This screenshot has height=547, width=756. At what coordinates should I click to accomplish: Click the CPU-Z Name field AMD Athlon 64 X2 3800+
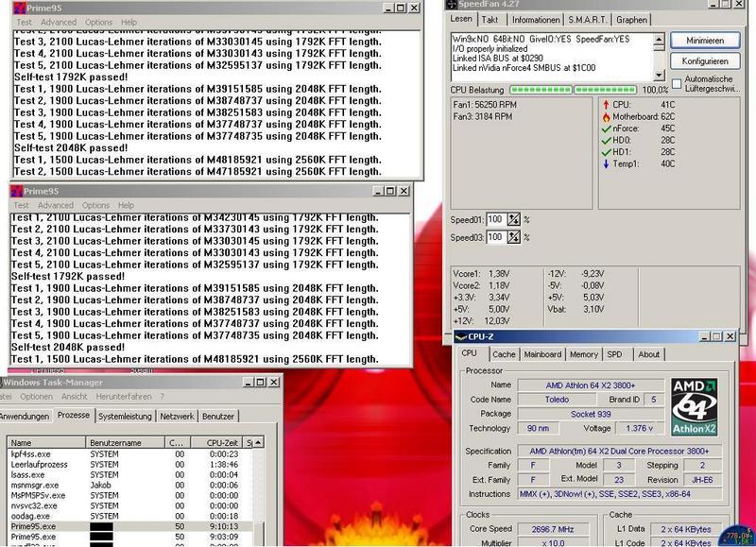(x=590, y=385)
